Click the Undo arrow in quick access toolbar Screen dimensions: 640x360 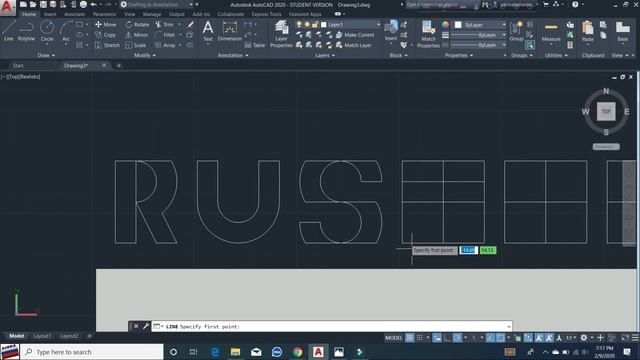93,4
